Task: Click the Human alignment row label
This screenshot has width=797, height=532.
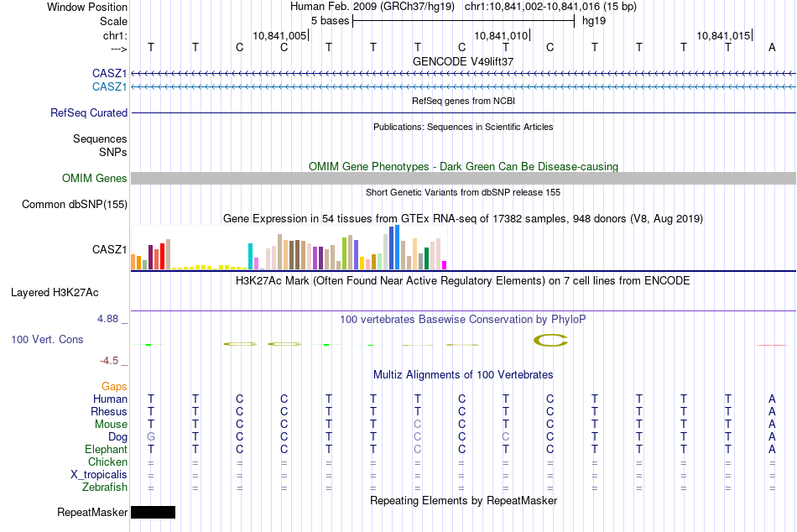Action: [x=110, y=399]
